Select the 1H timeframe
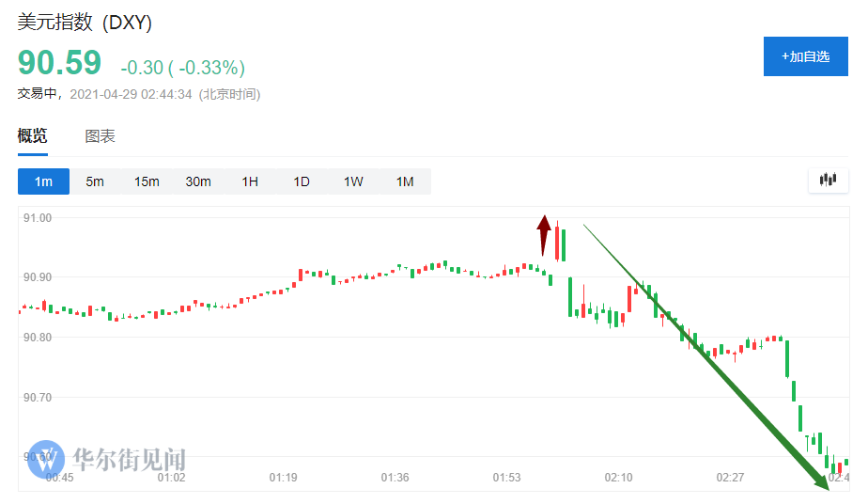 250,181
